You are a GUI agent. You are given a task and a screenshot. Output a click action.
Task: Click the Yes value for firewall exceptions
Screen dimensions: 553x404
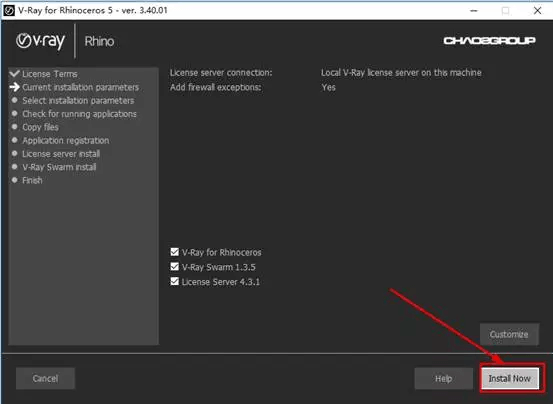(328, 87)
